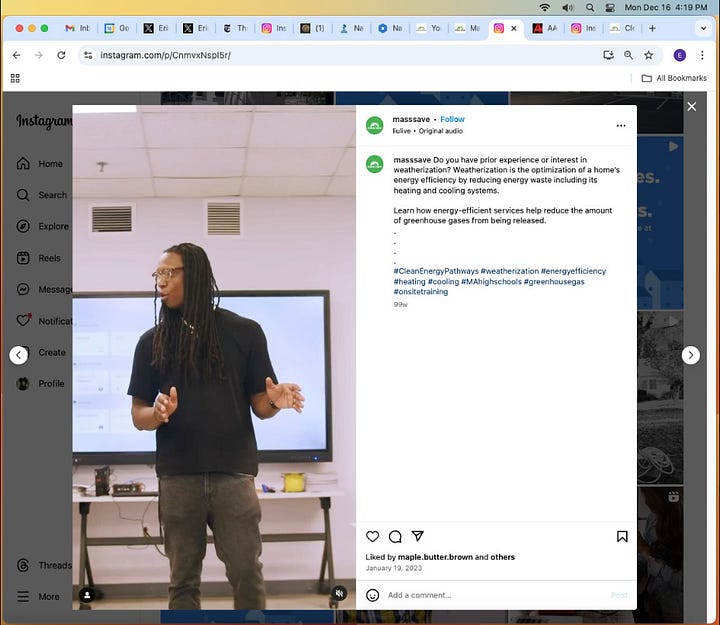Open #weatherization hashtag

510,271
